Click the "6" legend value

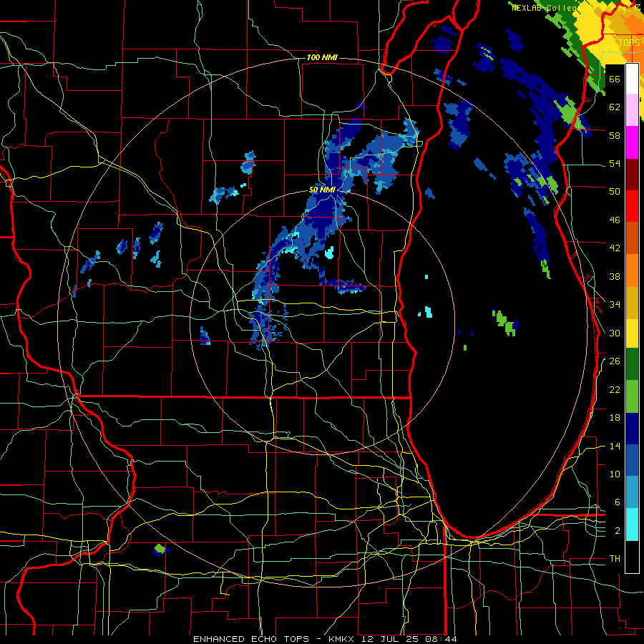click(618, 502)
